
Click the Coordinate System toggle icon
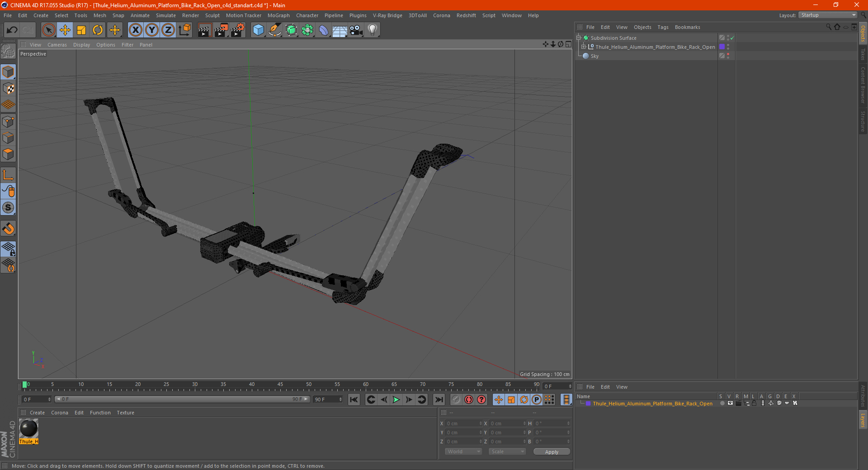click(x=184, y=30)
